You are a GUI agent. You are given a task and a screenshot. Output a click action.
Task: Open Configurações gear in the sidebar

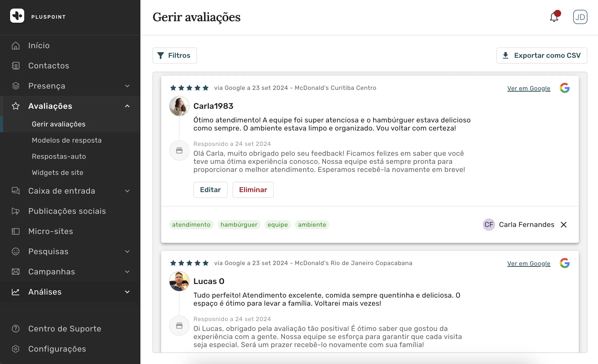16,349
